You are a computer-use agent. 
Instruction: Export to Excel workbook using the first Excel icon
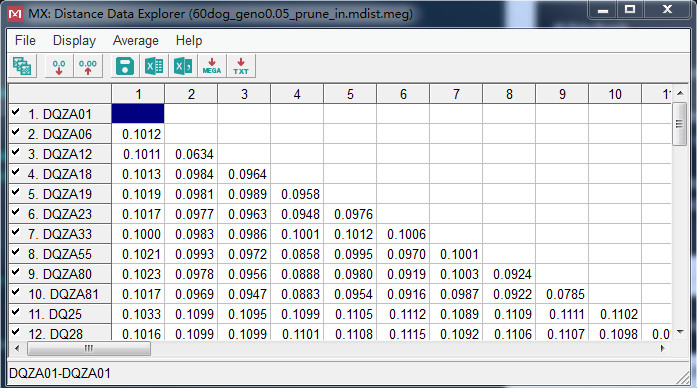tap(154, 66)
